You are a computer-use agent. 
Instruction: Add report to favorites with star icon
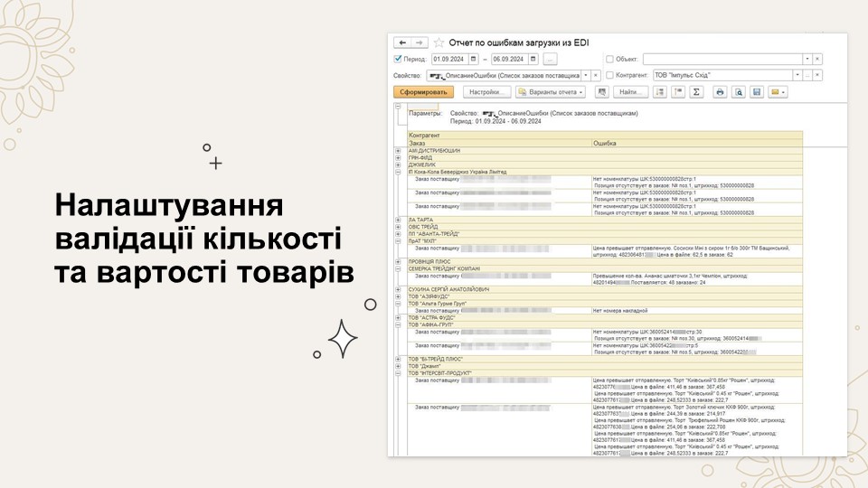(439, 42)
